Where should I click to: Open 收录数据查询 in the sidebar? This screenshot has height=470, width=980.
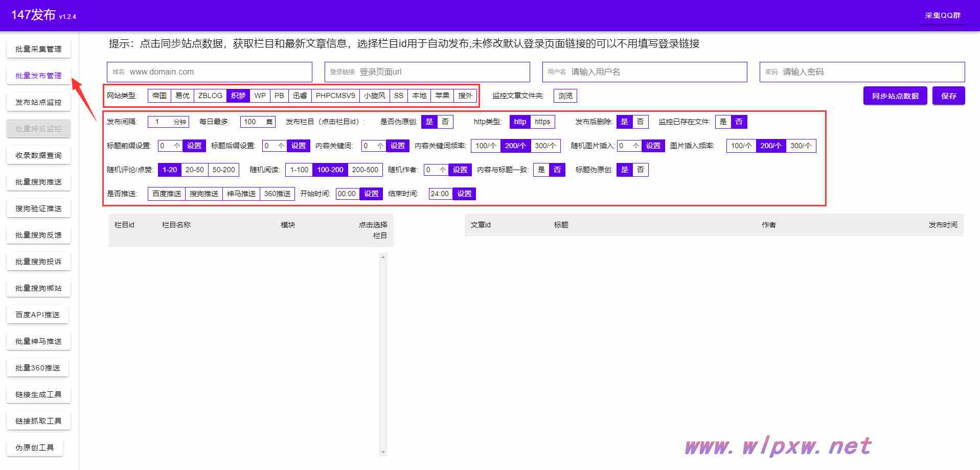(x=38, y=155)
